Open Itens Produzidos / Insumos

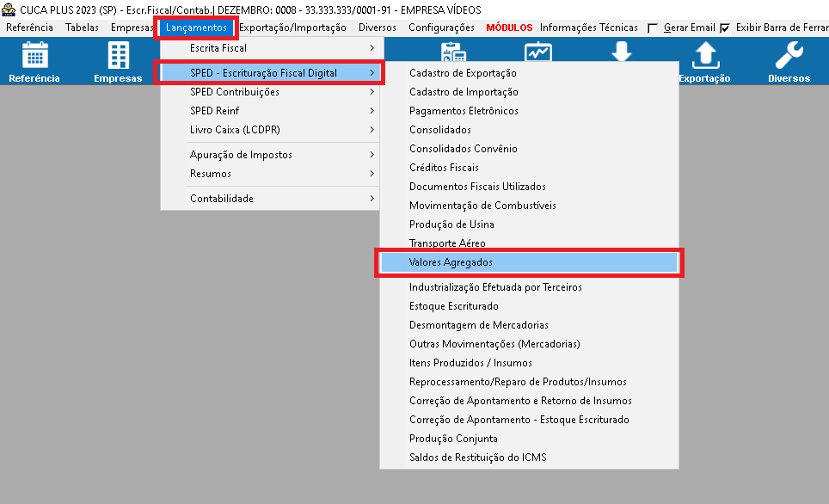point(529,363)
